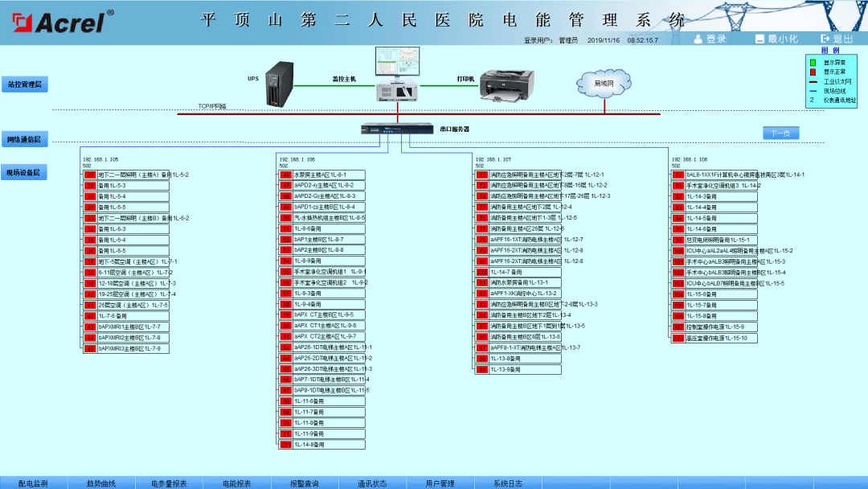Open the 报警查询 alarm query tab
The width and height of the screenshot is (868, 489).
click(305, 483)
